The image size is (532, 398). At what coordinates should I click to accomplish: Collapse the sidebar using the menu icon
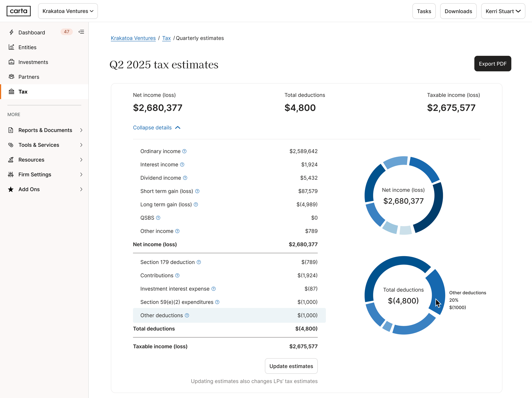tap(81, 32)
